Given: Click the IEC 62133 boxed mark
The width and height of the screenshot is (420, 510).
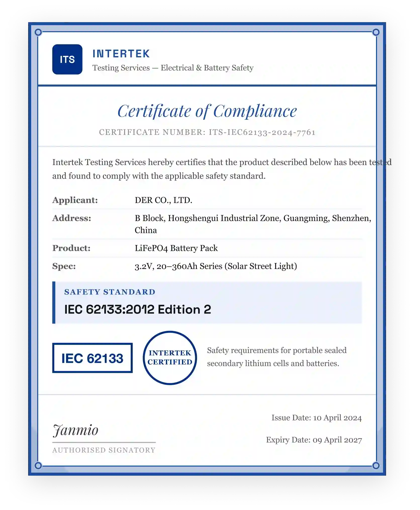Looking at the screenshot, I should 92,358.
